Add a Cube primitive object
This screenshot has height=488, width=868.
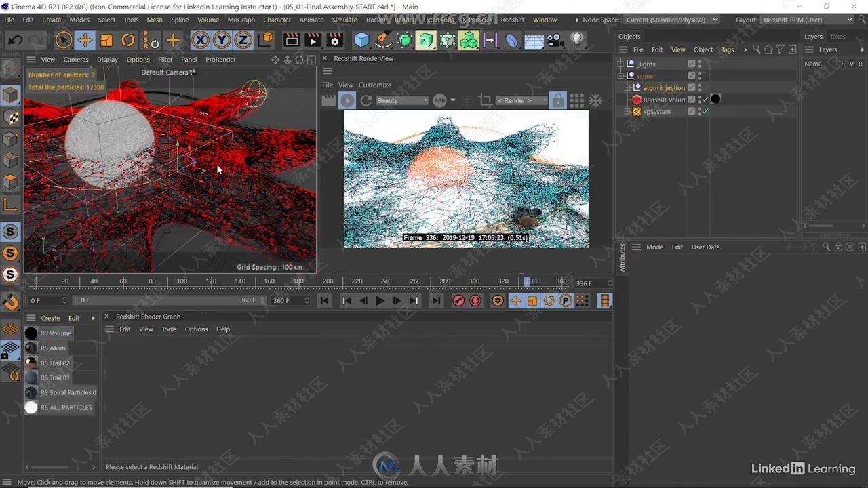362,41
